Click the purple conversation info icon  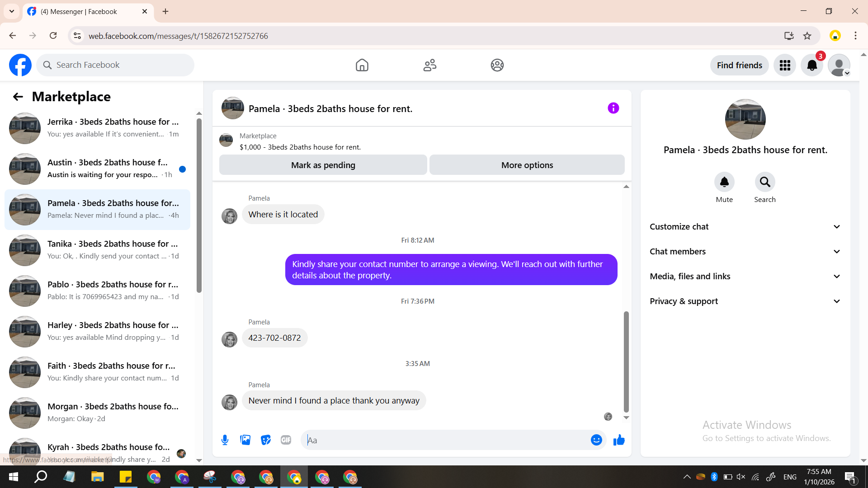(x=613, y=108)
